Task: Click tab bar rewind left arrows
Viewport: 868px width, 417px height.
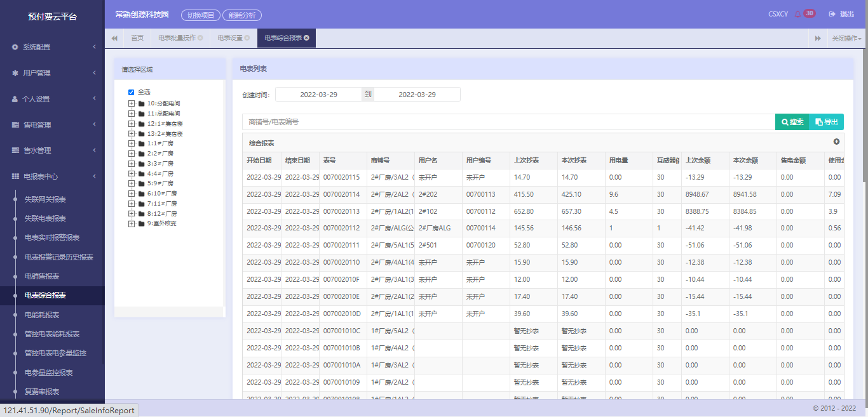Action: point(114,38)
